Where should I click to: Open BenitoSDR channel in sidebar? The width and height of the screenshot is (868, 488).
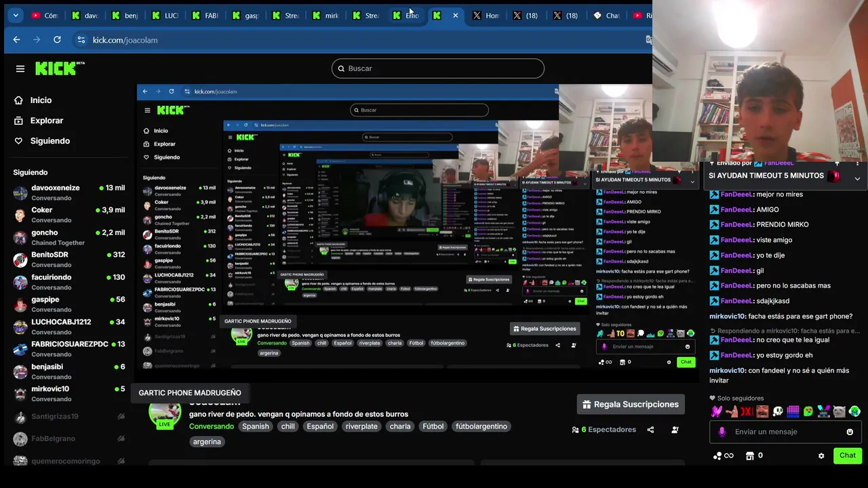(x=68, y=260)
